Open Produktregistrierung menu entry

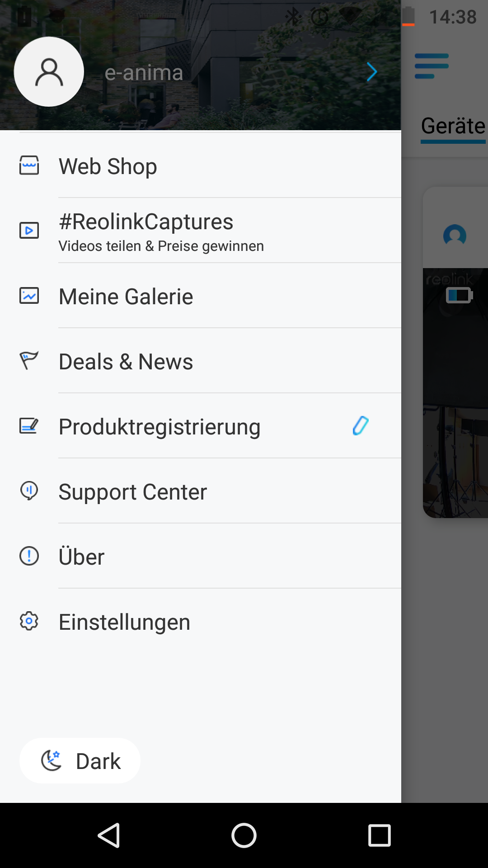(x=160, y=427)
